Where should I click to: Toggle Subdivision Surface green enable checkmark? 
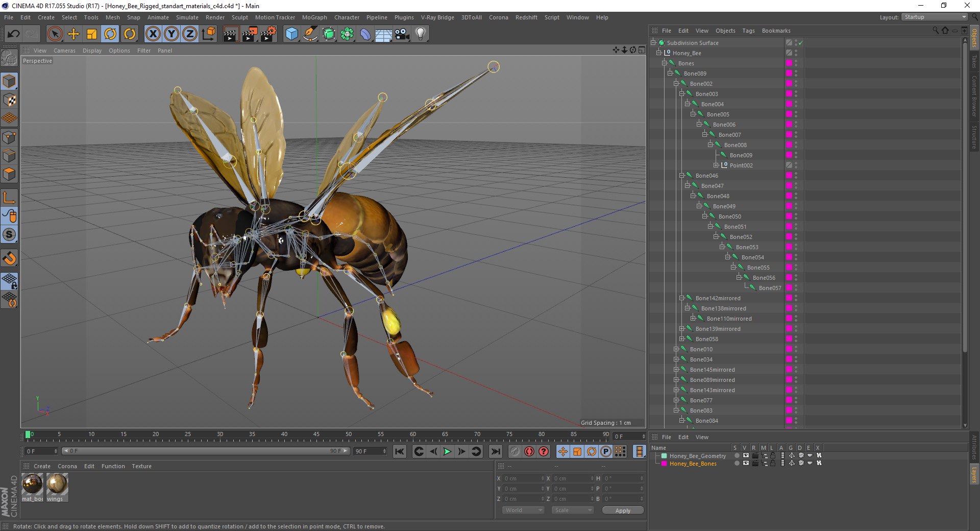pos(800,43)
